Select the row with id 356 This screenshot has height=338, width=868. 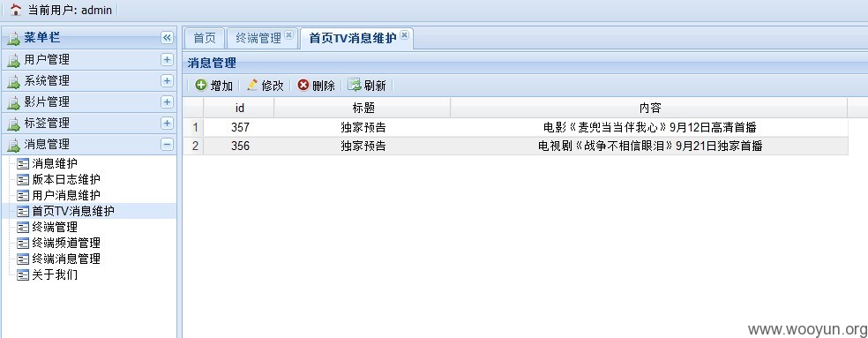515,146
